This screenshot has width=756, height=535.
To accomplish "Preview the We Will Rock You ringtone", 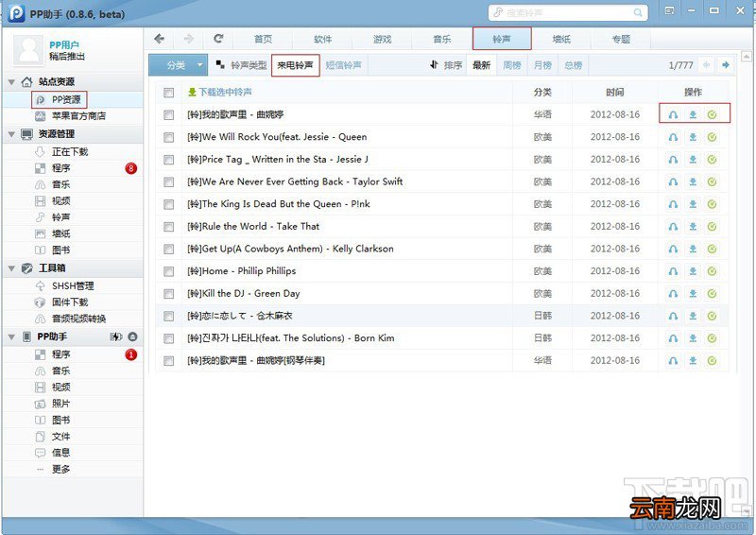I will pos(673,137).
